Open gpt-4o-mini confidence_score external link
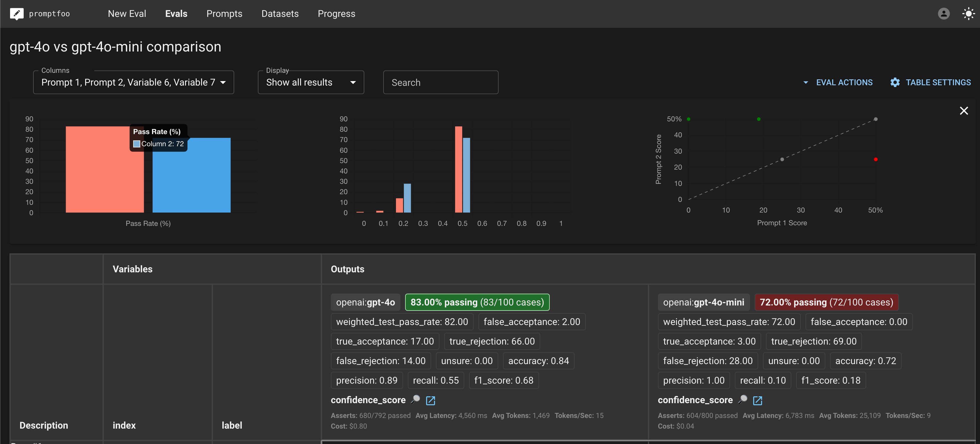The image size is (980, 444). (758, 400)
